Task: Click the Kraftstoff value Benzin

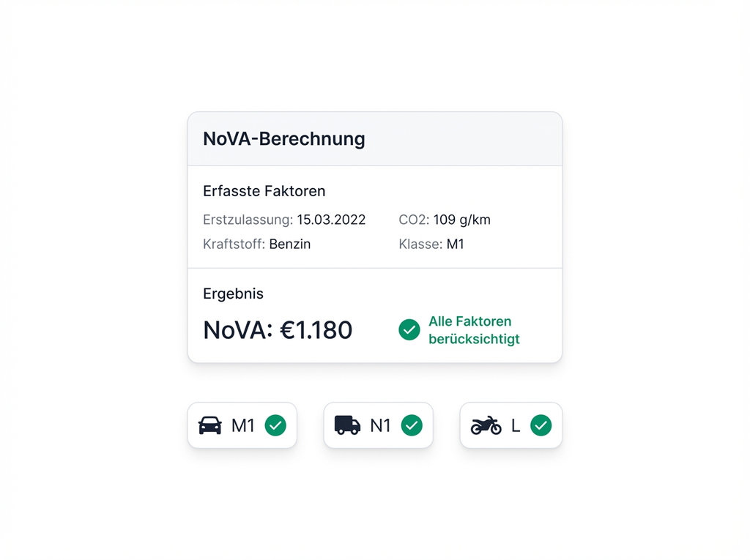Action: tap(290, 244)
